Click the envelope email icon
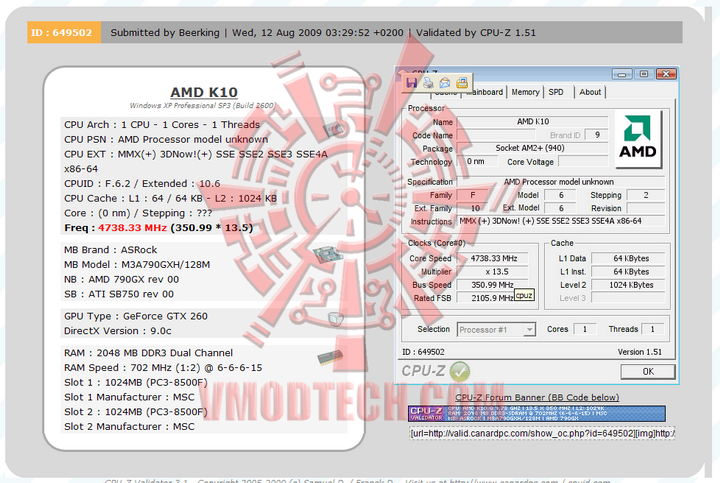The width and height of the screenshot is (720, 483). click(444, 83)
